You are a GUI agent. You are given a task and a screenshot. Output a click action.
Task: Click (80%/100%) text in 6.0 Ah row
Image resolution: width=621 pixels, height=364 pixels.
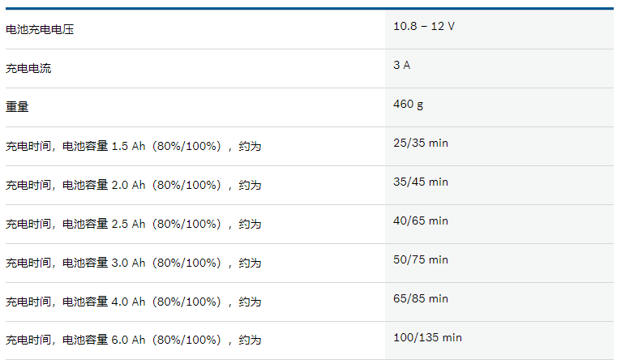pos(186,341)
